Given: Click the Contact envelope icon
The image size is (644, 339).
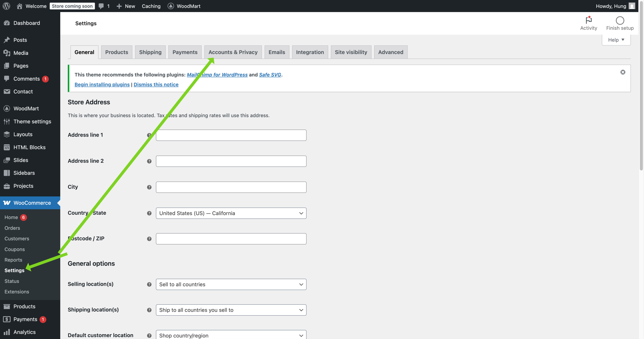Looking at the screenshot, I should point(7,92).
